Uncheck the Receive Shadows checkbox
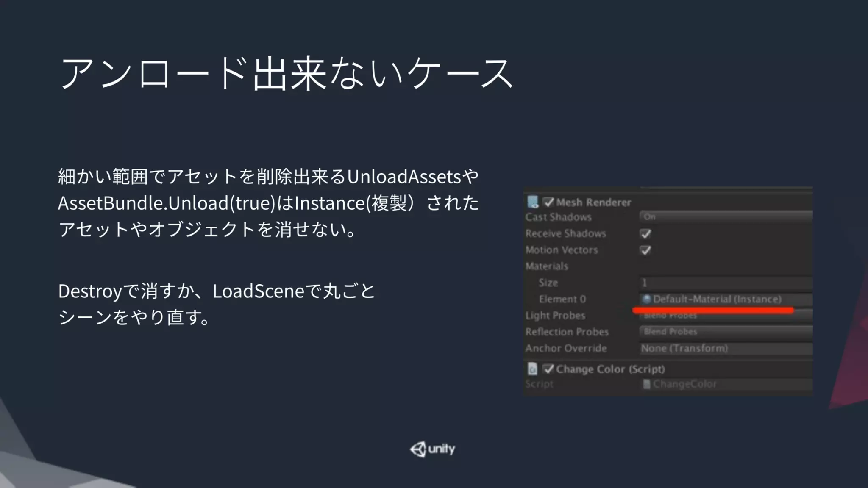The image size is (868, 488). [x=645, y=233]
